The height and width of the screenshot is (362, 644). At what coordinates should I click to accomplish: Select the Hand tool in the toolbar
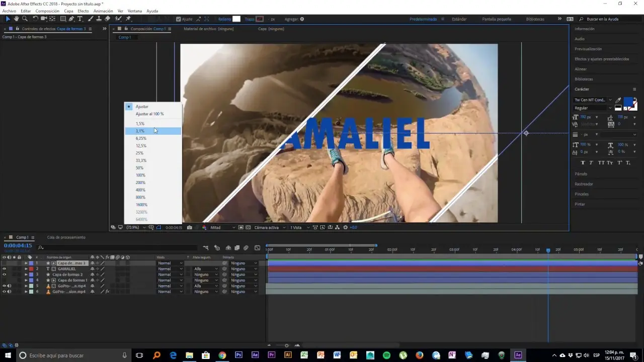pos(16,19)
